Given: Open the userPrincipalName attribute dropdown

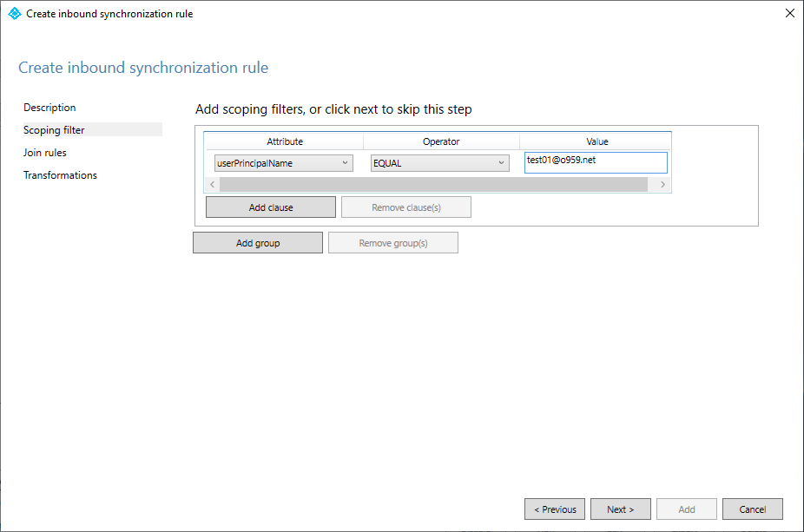Looking at the screenshot, I should tap(284, 163).
